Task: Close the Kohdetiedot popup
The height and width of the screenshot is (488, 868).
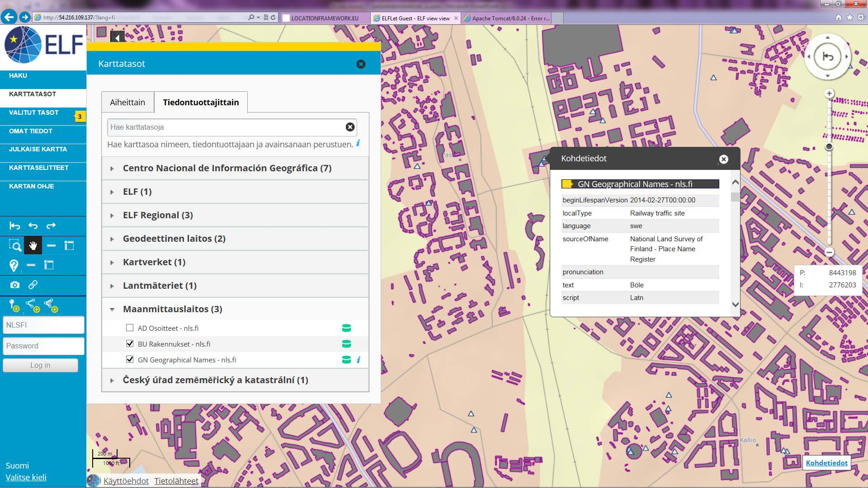Action: pyautogui.click(x=724, y=159)
